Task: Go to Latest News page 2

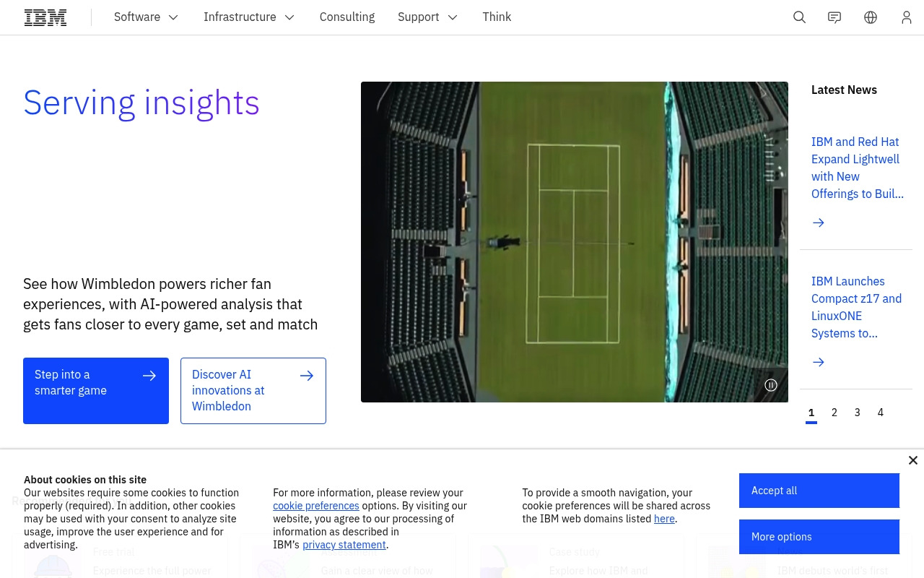Action: [834, 413]
